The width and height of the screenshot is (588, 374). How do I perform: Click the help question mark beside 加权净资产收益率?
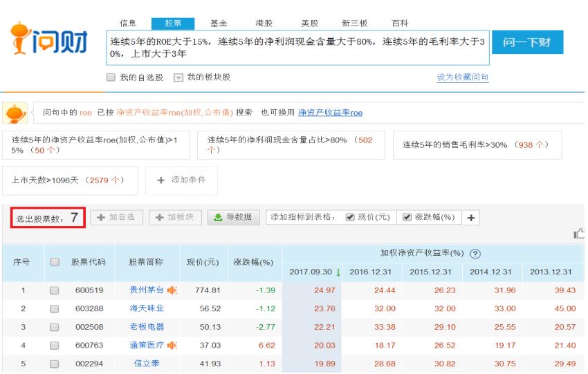click(x=475, y=254)
